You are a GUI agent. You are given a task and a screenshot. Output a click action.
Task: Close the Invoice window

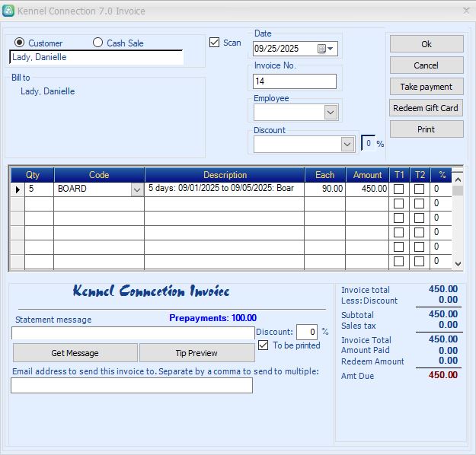coord(466,11)
